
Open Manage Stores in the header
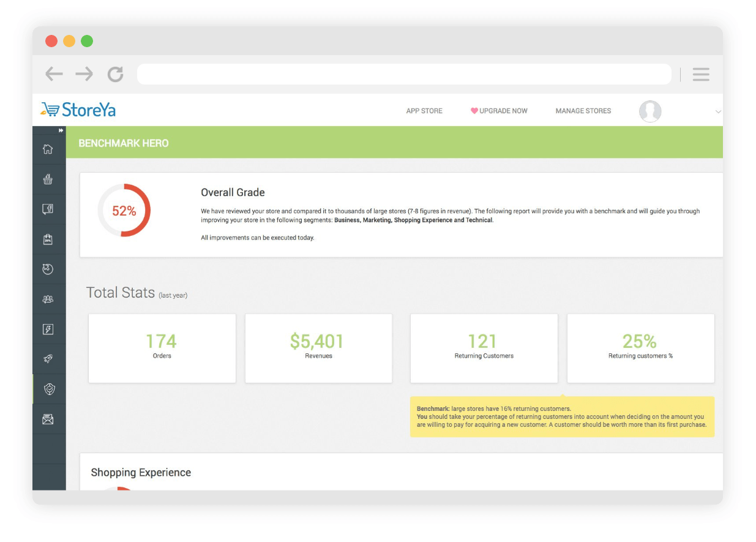tap(583, 111)
